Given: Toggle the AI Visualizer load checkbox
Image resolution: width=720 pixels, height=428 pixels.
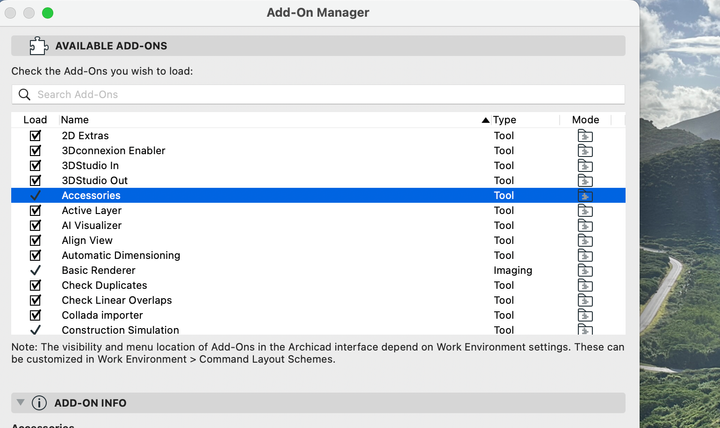Looking at the screenshot, I should tap(35, 226).
